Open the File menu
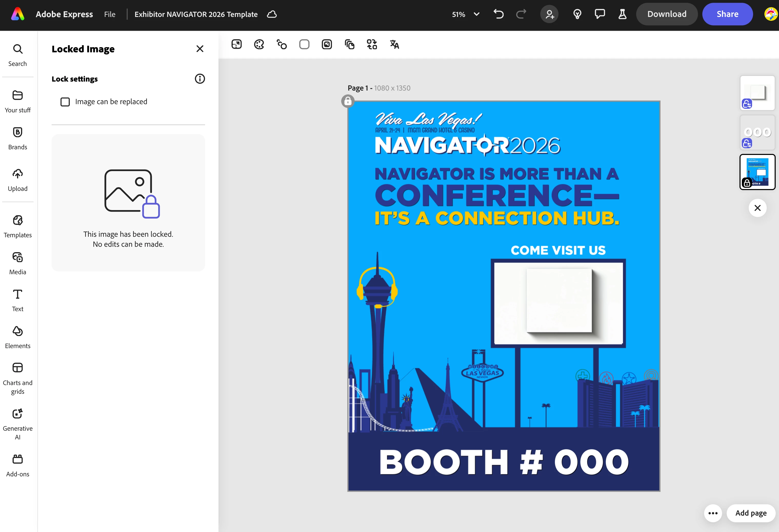 [x=109, y=14]
